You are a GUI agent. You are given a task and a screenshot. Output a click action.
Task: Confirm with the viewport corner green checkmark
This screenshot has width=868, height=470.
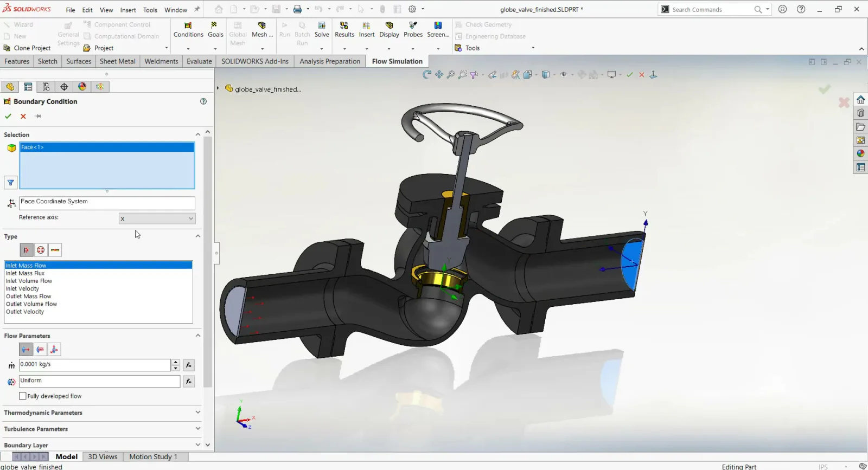tap(825, 88)
